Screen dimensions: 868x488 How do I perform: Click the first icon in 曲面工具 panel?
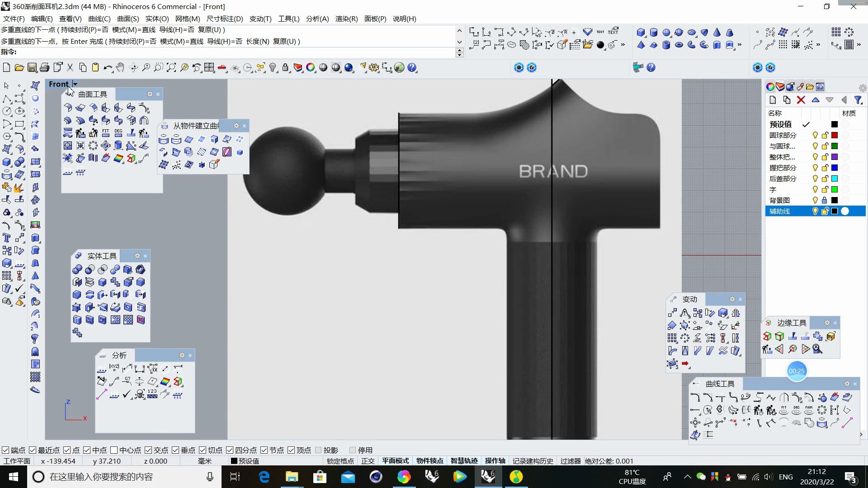click(x=68, y=108)
